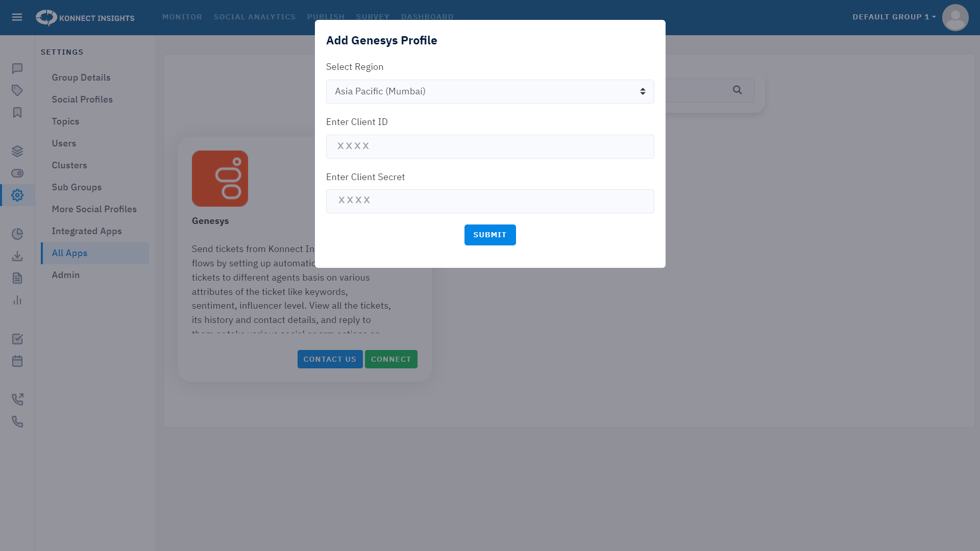Viewport: 980px width, 551px height.
Task: Open the Dashboard menu
Action: (x=427, y=17)
